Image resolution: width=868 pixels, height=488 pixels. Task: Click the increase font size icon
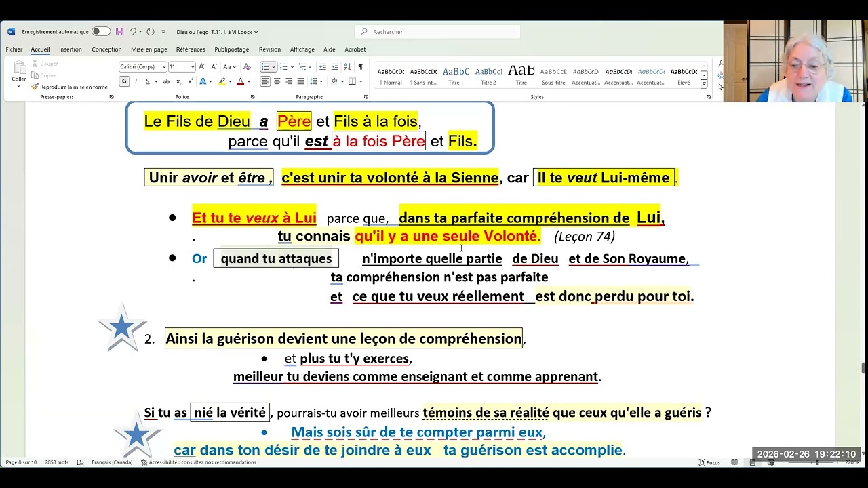coord(202,66)
